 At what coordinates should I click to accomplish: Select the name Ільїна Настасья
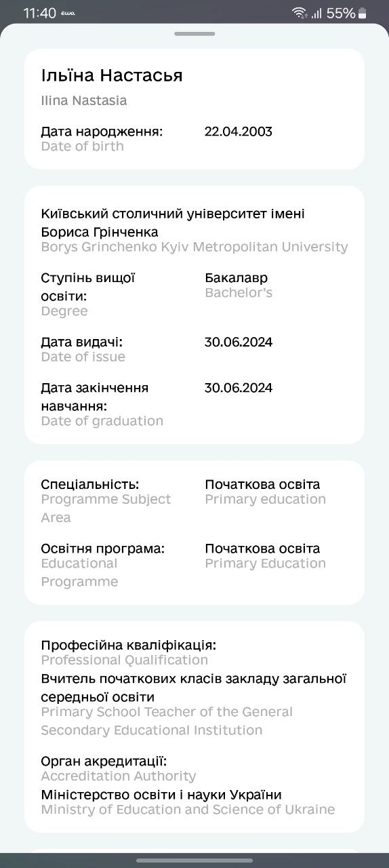click(x=112, y=75)
